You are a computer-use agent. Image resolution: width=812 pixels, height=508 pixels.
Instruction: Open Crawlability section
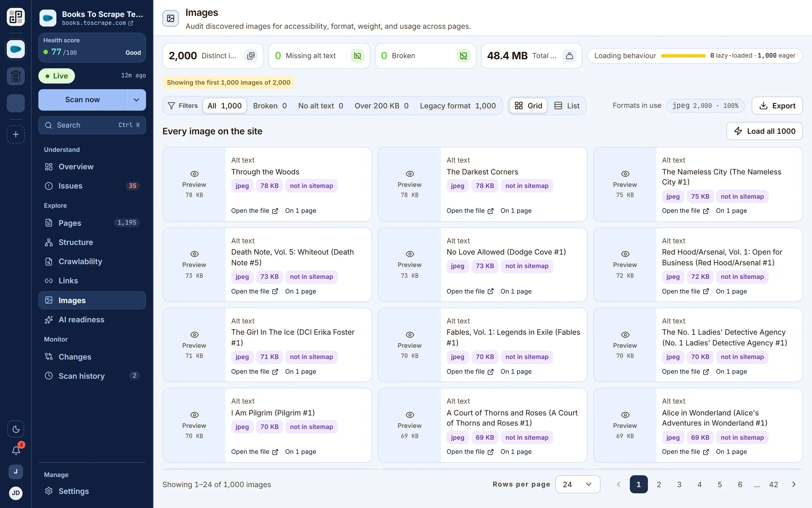point(92,261)
